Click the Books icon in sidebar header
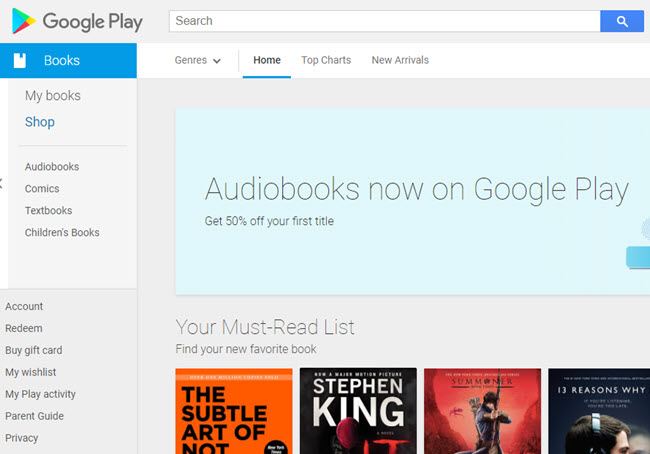650x454 pixels. coord(20,61)
